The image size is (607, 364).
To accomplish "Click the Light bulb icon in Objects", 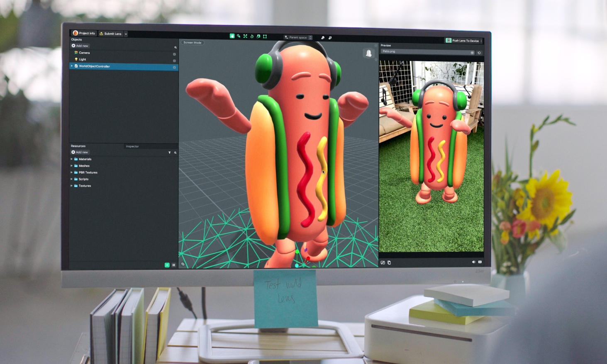I will [76, 59].
